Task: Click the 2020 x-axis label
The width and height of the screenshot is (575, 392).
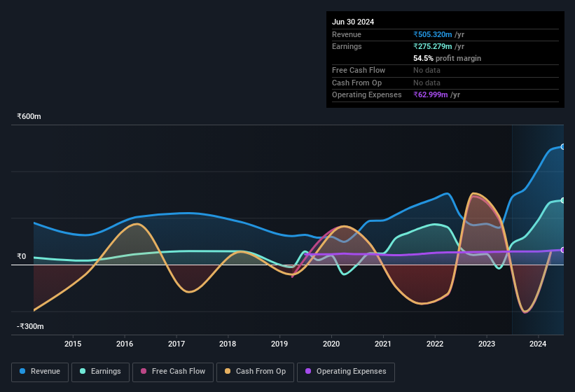Action: [x=331, y=344]
